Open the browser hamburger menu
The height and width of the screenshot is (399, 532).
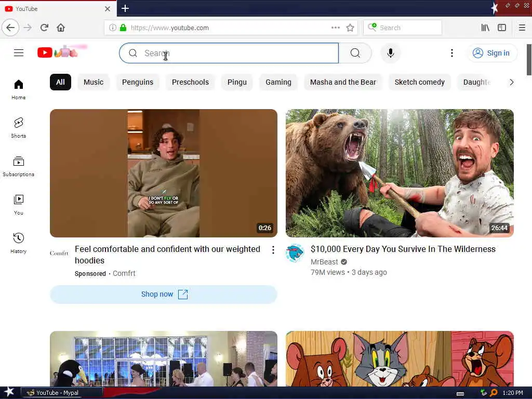[x=522, y=28]
